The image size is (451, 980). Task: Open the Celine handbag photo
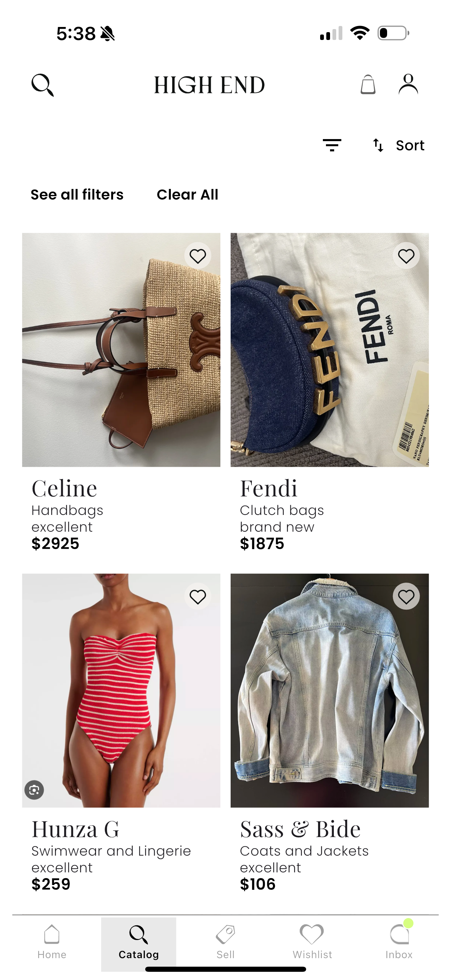[121, 350]
